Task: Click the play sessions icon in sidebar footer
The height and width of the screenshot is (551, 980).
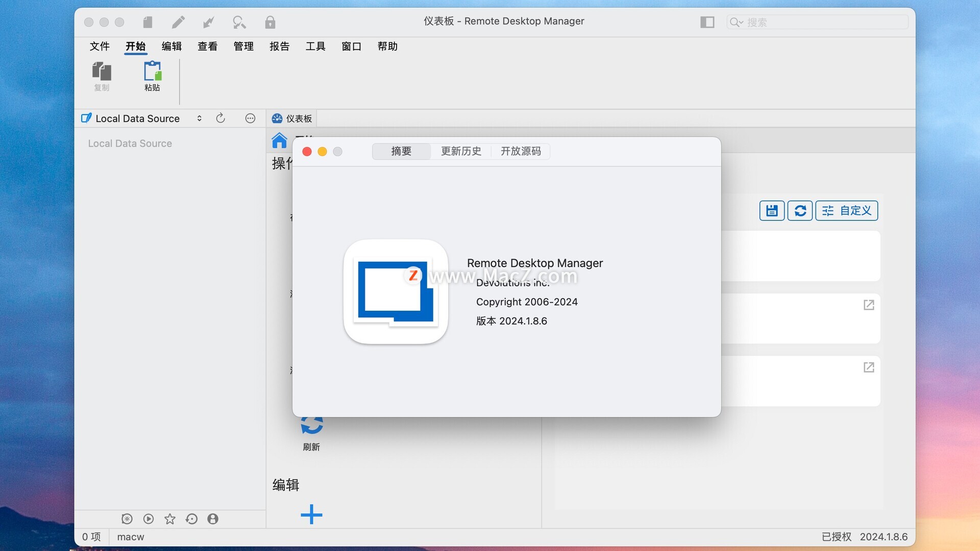Action: (x=149, y=519)
